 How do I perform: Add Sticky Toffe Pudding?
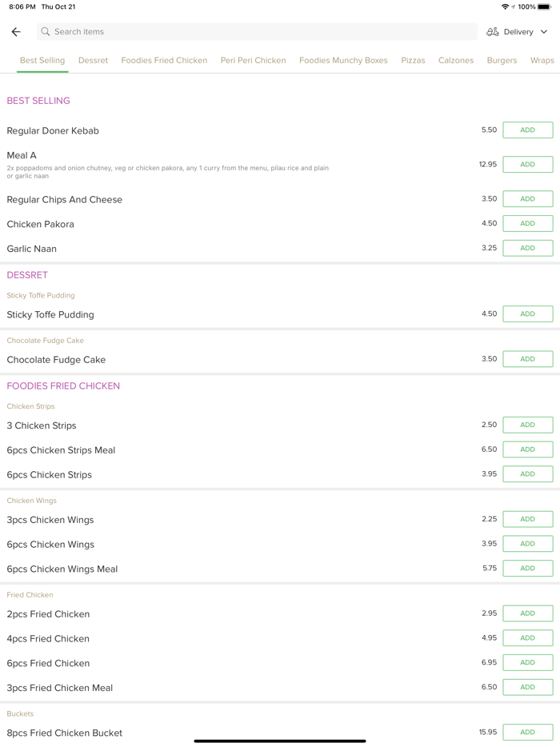[x=527, y=314]
